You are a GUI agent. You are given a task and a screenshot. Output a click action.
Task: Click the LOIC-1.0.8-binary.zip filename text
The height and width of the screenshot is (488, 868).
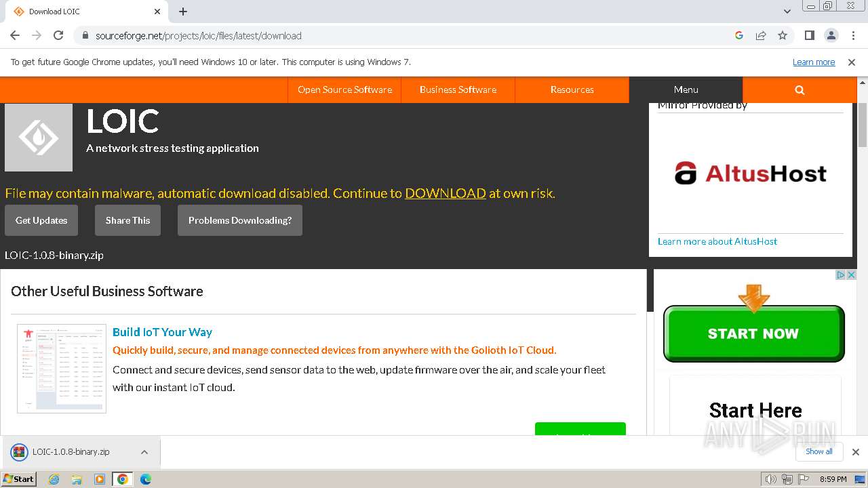tap(54, 256)
